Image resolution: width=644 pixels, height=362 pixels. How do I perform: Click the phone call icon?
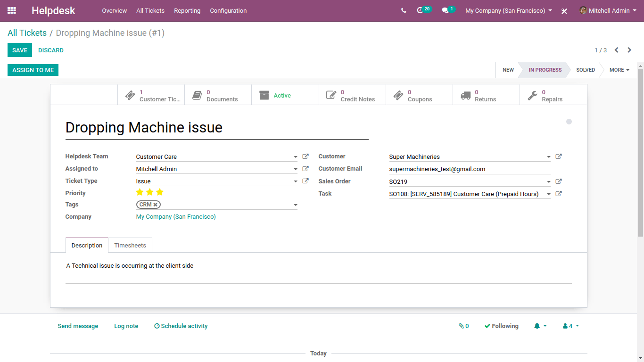(404, 10)
